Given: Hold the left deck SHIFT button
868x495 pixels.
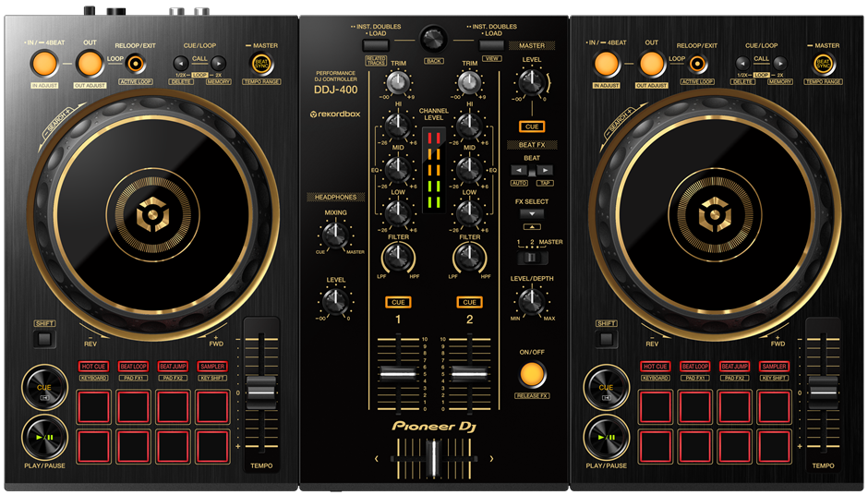Looking at the screenshot, I should 44,339.
